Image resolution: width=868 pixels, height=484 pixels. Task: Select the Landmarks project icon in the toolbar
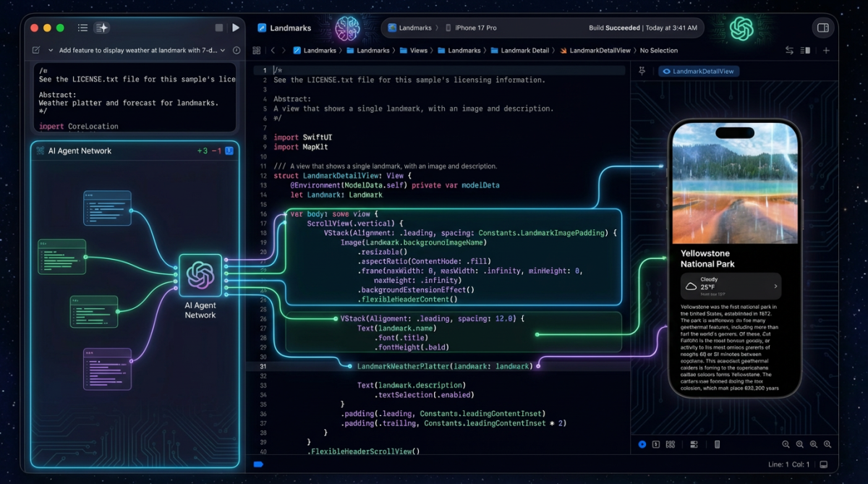(262, 27)
